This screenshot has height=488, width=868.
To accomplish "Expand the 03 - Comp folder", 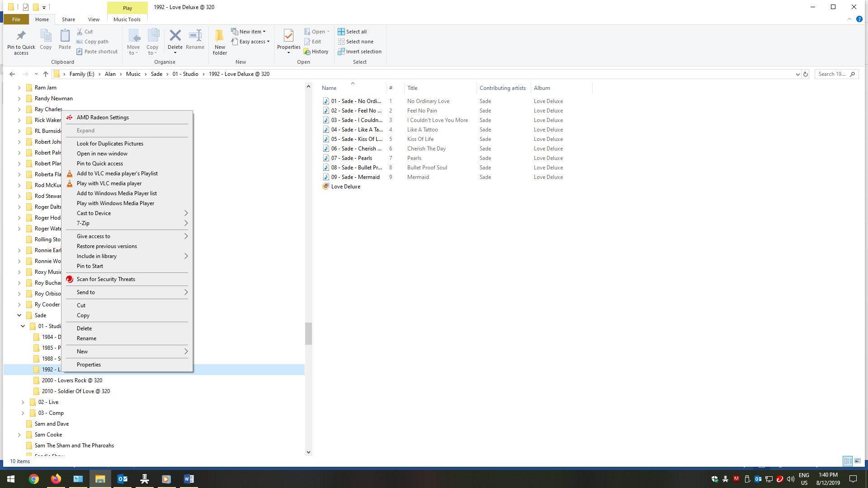I will click(23, 413).
